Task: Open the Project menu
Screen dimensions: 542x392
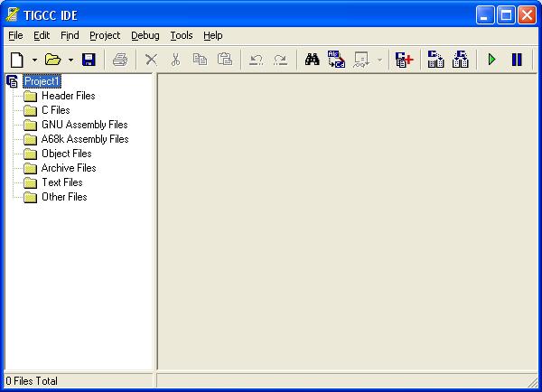Action: point(105,35)
